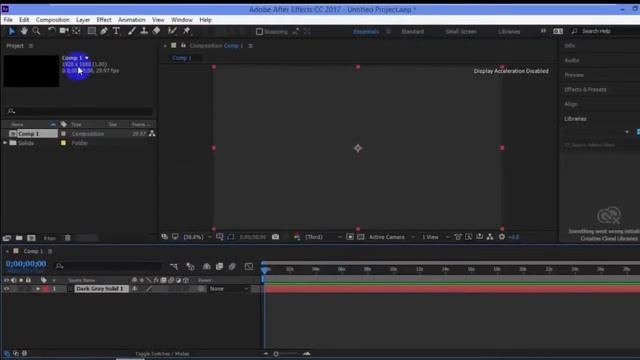Screen dimensions: 640x360
Task: Enable Motion Blur for the composition
Action: point(232,267)
